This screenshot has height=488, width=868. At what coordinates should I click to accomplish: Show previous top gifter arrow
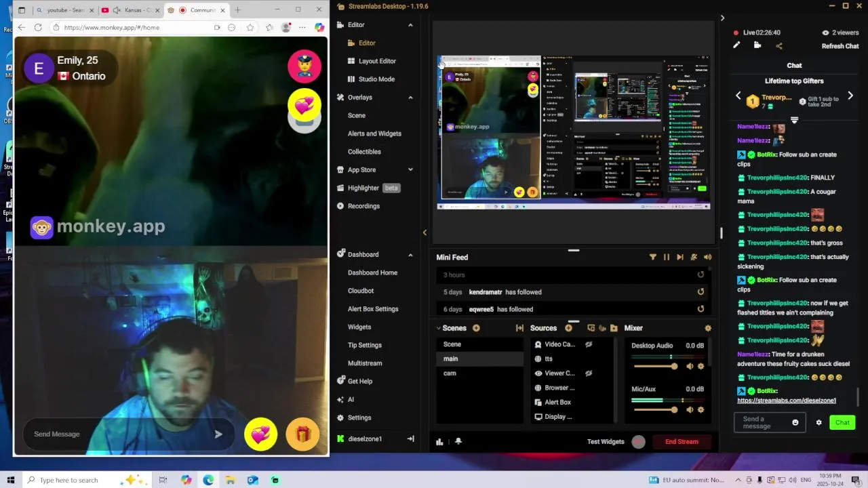[738, 96]
